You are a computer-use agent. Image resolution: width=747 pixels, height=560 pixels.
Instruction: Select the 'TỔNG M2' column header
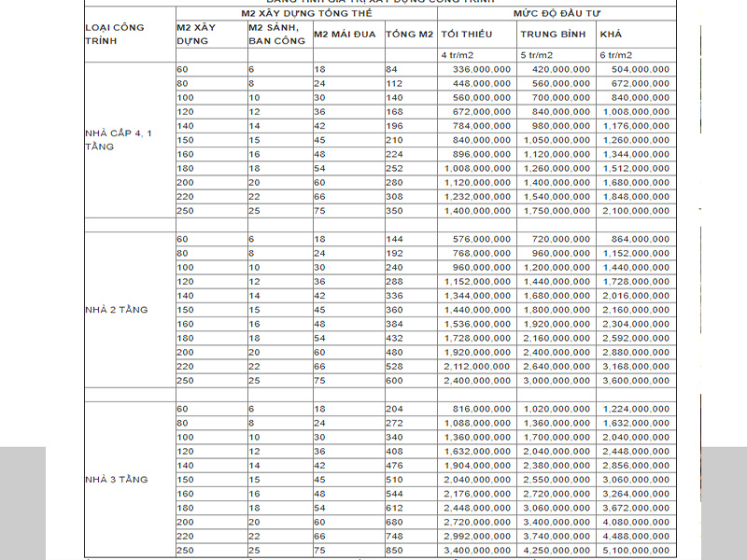(410, 35)
